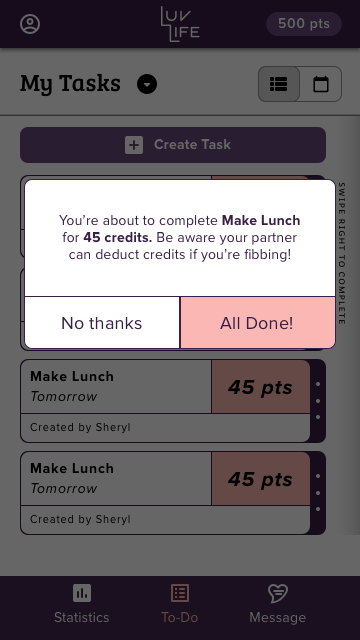This screenshot has width=360, height=640.
Task: Open the Statistics tab
Action: (x=82, y=604)
